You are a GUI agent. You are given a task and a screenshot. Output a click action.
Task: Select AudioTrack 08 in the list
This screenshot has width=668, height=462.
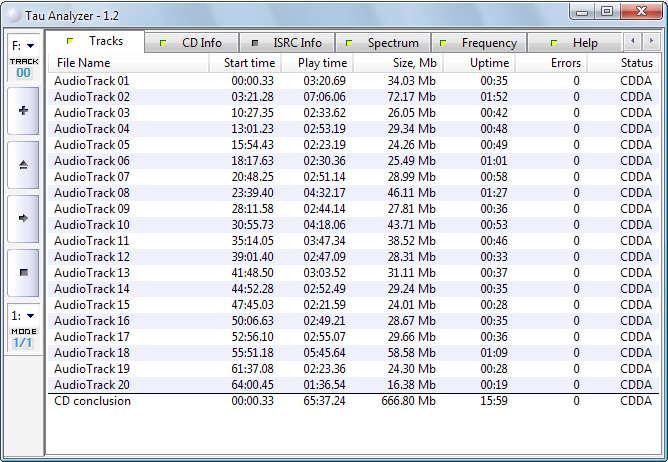[x=92, y=192]
